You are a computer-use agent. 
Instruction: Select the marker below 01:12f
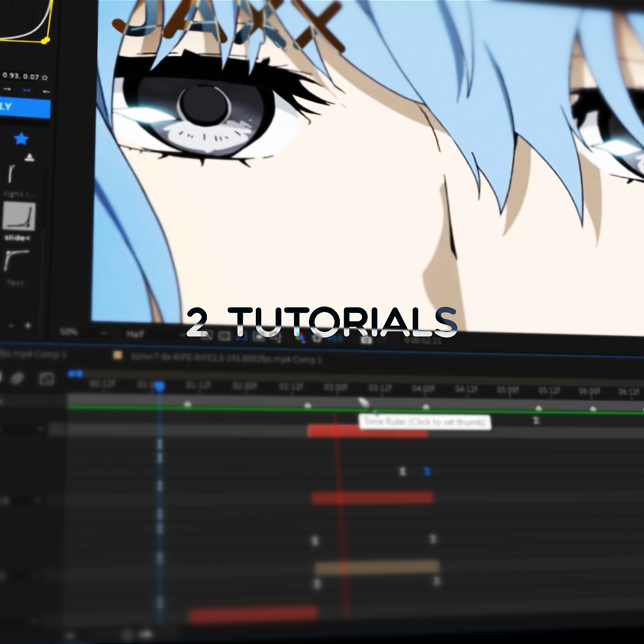(x=188, y=404)
